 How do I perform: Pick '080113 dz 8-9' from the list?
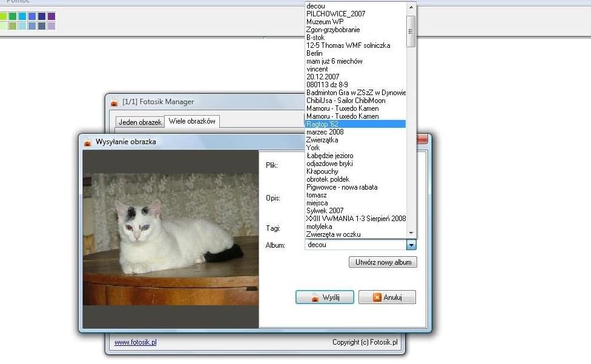[355, 85]
